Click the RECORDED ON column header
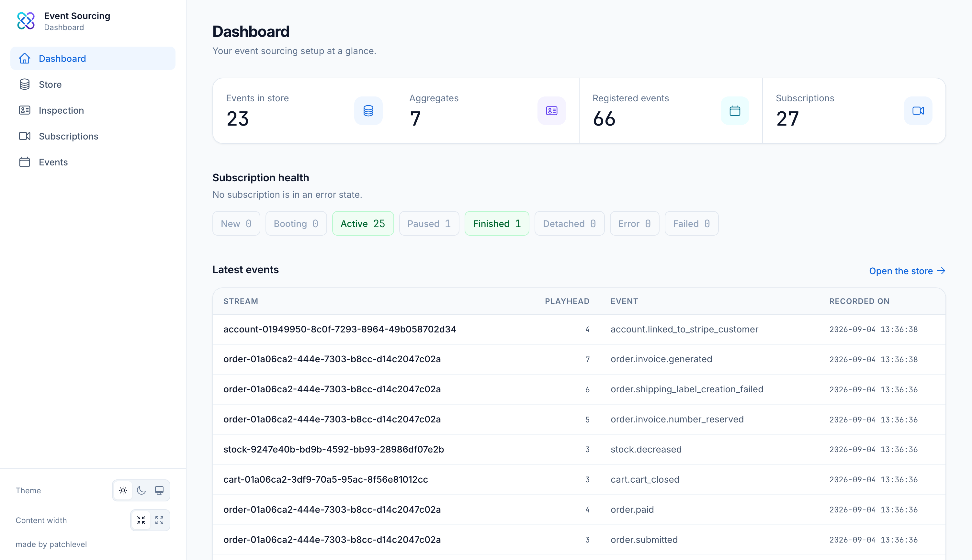The width and height of the screenshot is (972, 560). tap(859, 301)
